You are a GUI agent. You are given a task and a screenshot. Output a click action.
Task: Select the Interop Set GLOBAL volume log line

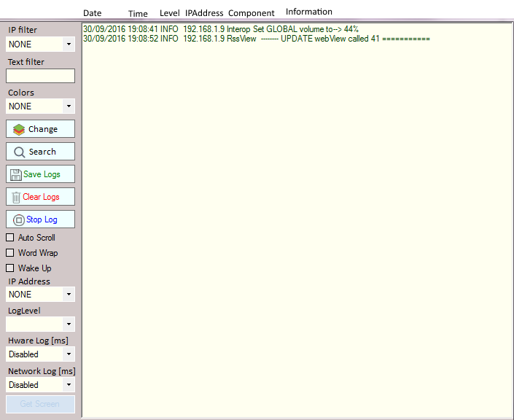(x=221, y=29)
